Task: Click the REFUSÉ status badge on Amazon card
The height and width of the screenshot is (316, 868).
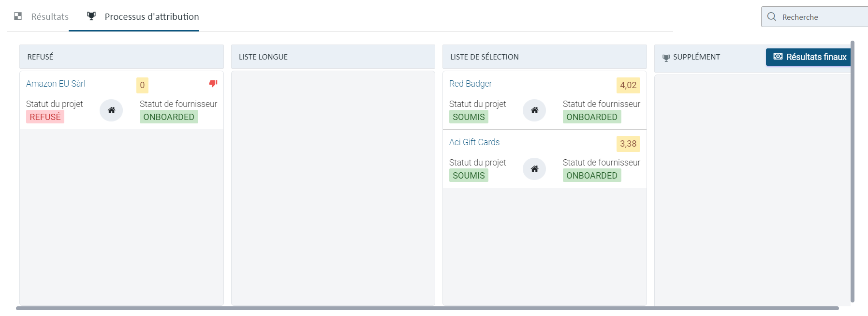Action: point(45,117)
